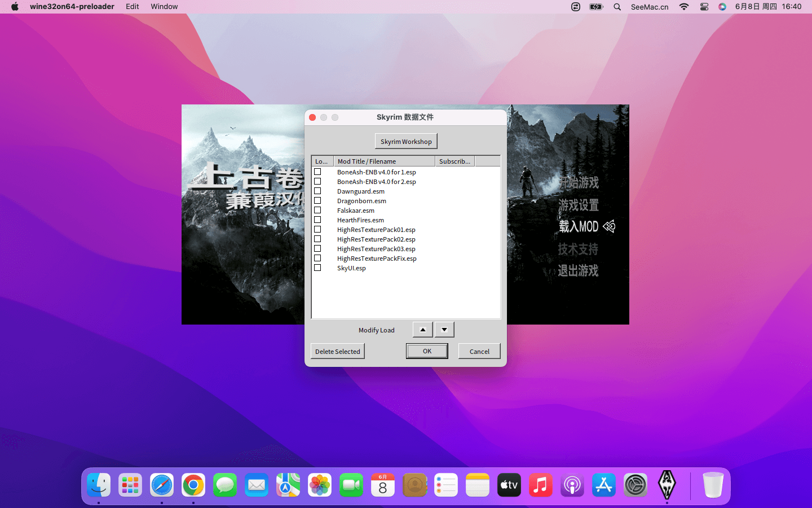Move the mod down with the down arrow

(444, 330)
